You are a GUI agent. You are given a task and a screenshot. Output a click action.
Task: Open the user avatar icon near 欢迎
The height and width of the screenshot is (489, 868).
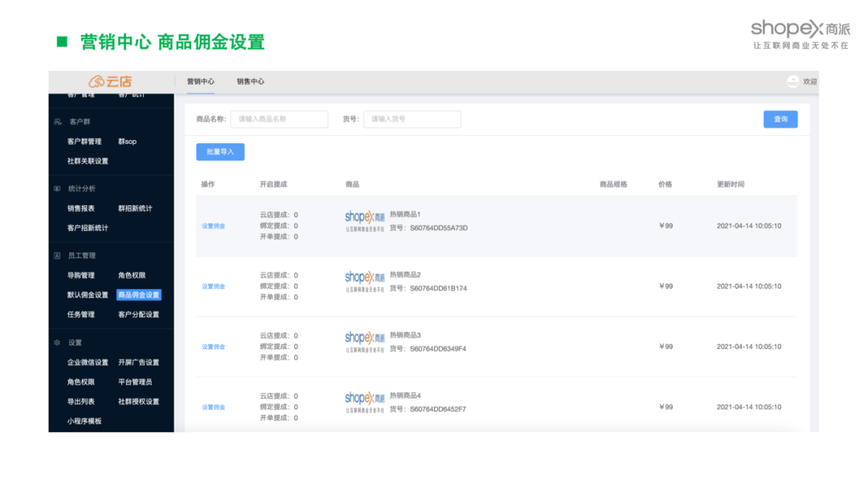pyautogui.click(x=792, y=81)
